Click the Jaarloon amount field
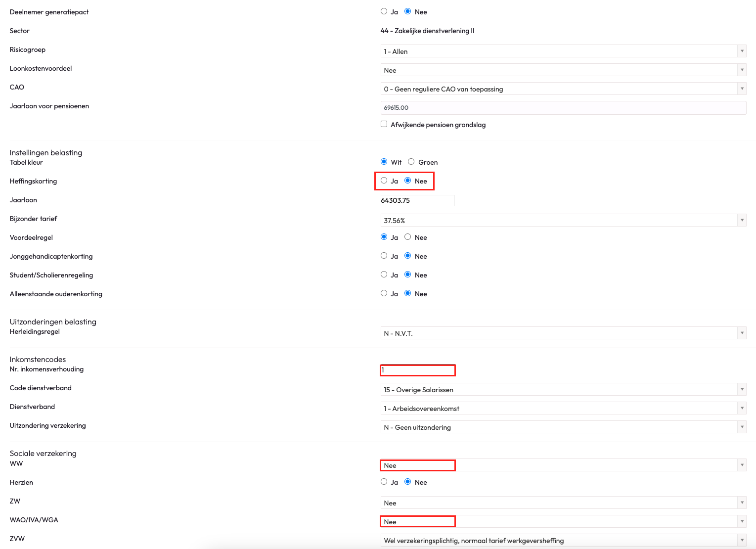Screen dimensions: 756x549 click(x=417, y=200)
